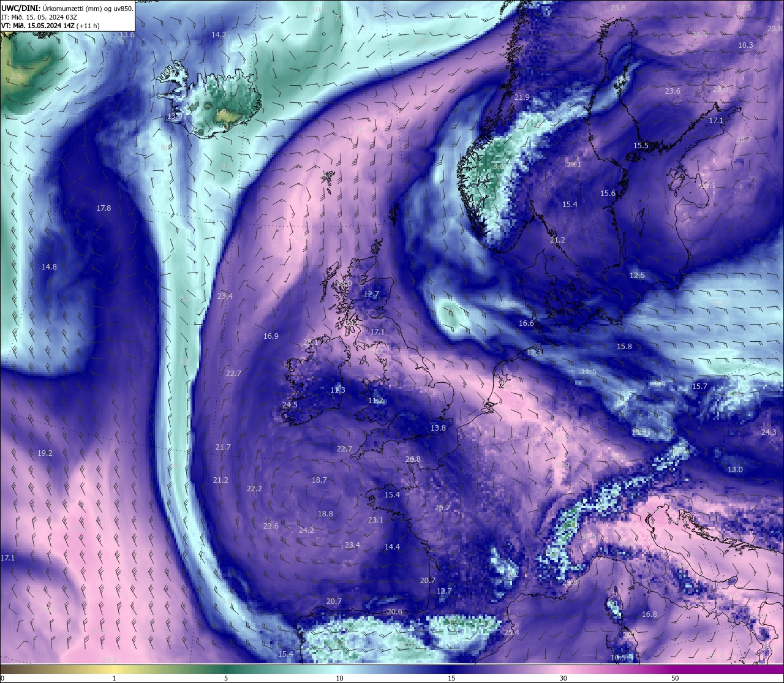Click the '15' tick label on the colour scale
784x683 pixels.
451,678
